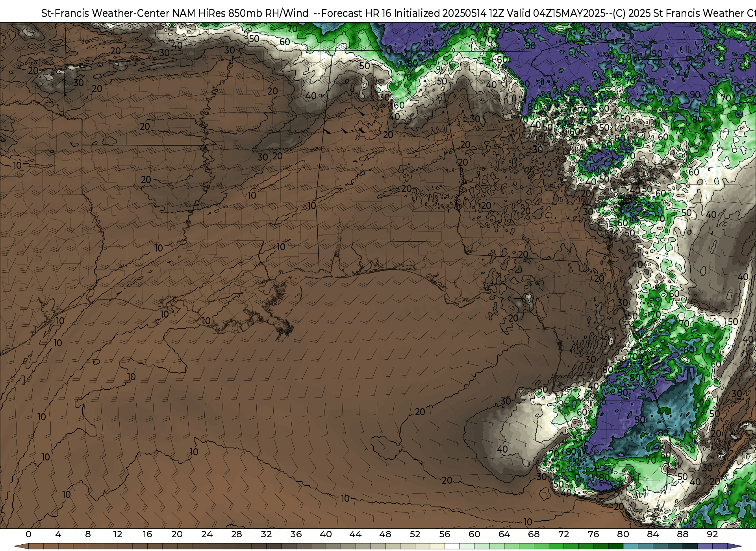Viewport: 756px width, 551px height.
Task: Click the colorbar scale label '48'
Action: tap(385, 534)
